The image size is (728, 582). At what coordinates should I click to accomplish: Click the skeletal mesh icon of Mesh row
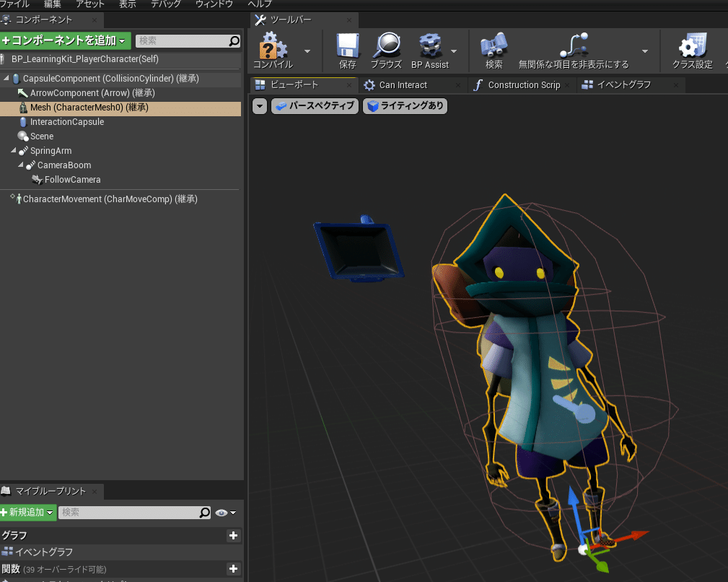pyautogui.click(x=23, y=108)
